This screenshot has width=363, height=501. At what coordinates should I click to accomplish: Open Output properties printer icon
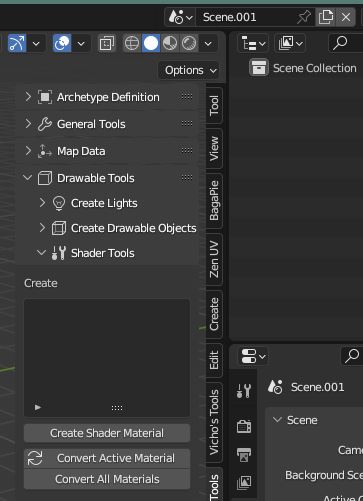[244, 455]
